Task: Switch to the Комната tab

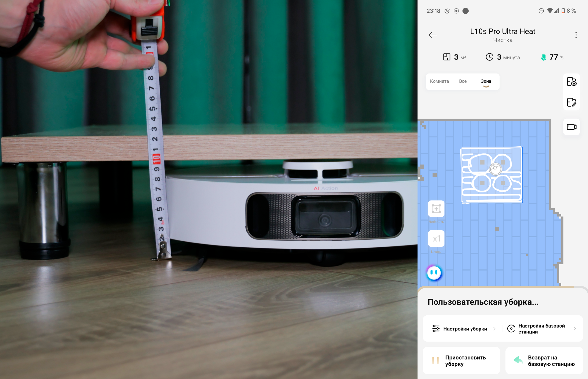Action: coord(439,81)
